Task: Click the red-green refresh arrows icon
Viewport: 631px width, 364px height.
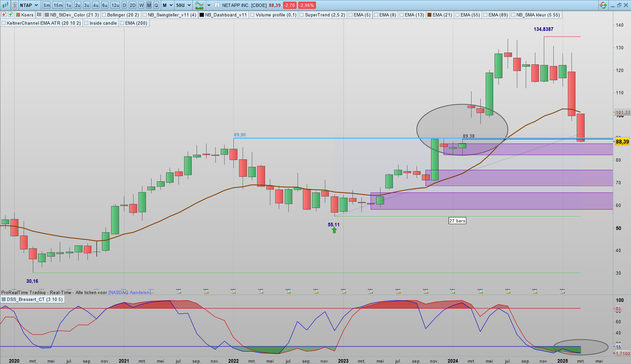Action: tap(603, 5)
